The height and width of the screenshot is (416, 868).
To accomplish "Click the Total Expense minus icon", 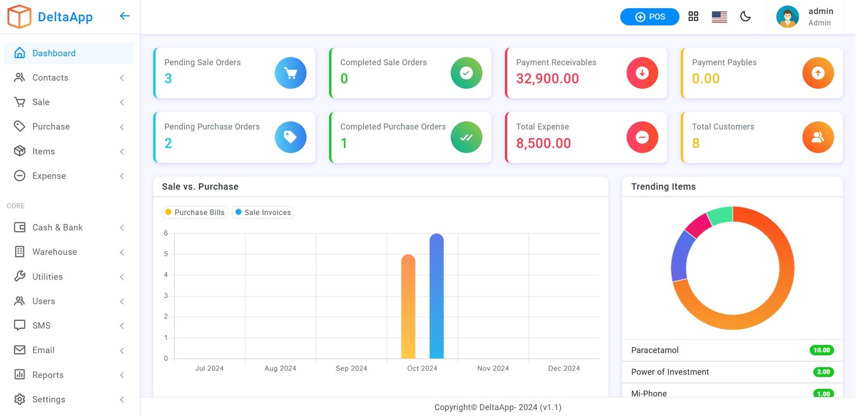I will click(642, 137).
